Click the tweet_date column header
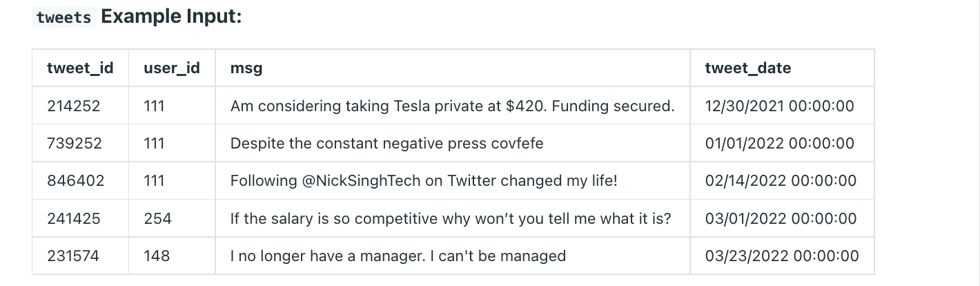This screenshot has height=286, width=980. [747, 68]
